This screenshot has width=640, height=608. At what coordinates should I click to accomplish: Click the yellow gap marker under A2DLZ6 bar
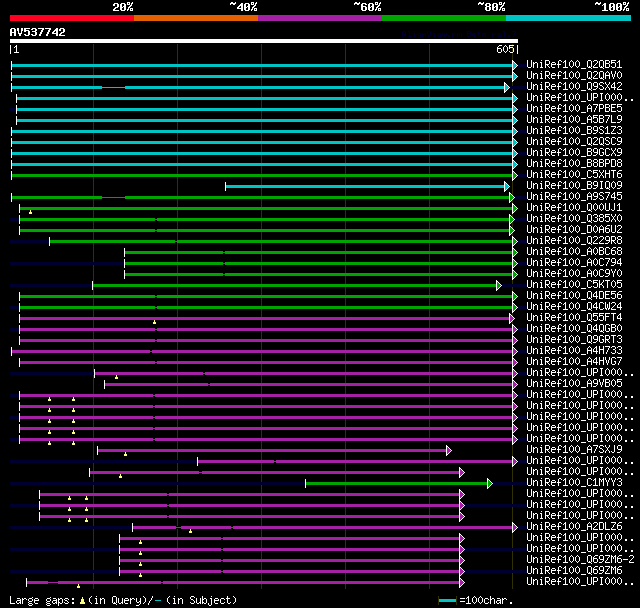click(190, 531)
